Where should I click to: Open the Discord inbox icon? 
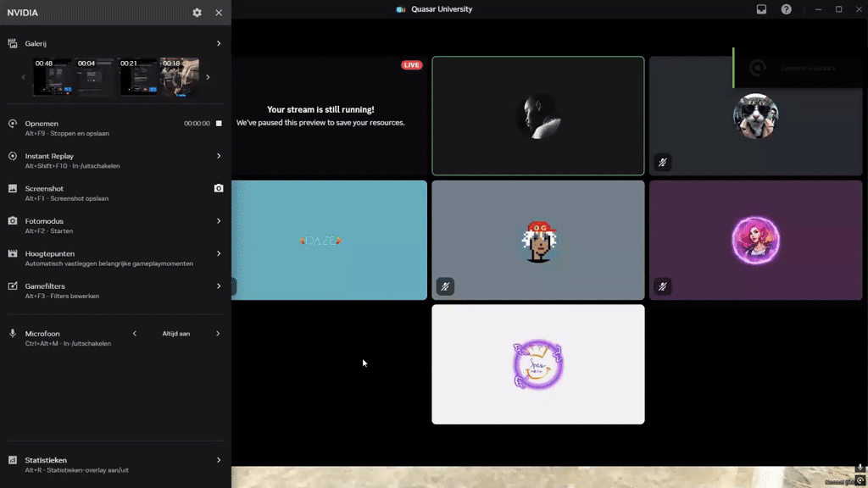762,9
